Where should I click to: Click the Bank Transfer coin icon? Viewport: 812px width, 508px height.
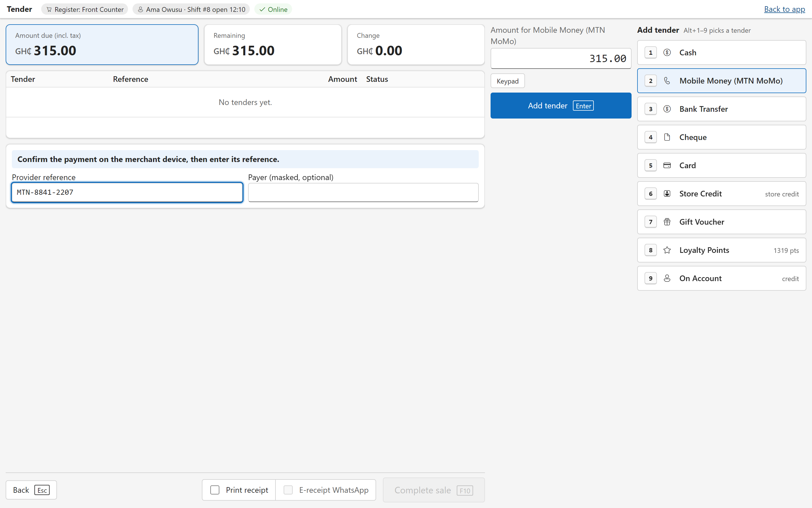[x=667, y=109]
